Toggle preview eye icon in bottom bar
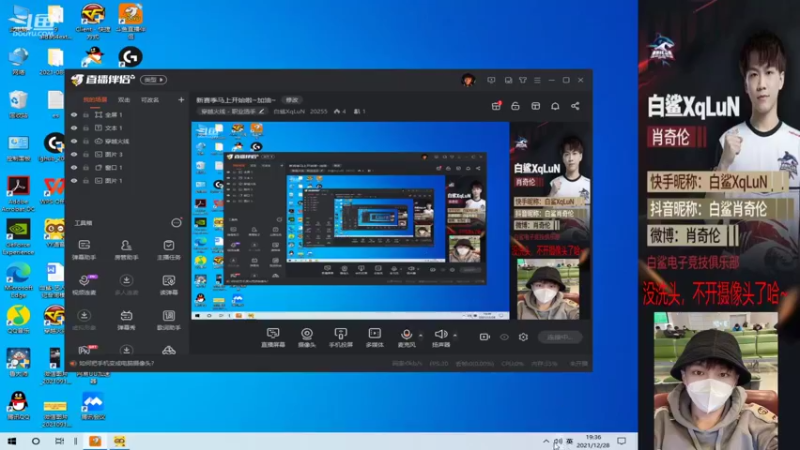This screenshot has height=450, width=800. 504,337
